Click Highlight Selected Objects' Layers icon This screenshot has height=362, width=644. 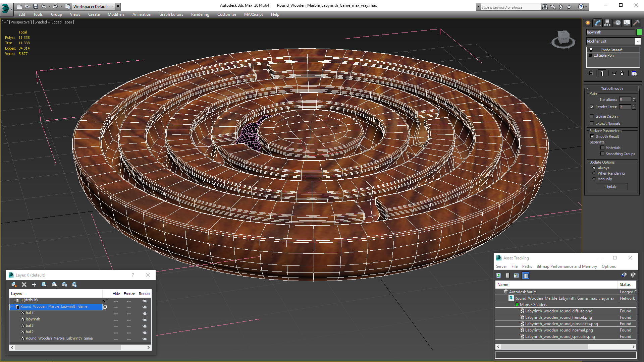pos(54,285)
